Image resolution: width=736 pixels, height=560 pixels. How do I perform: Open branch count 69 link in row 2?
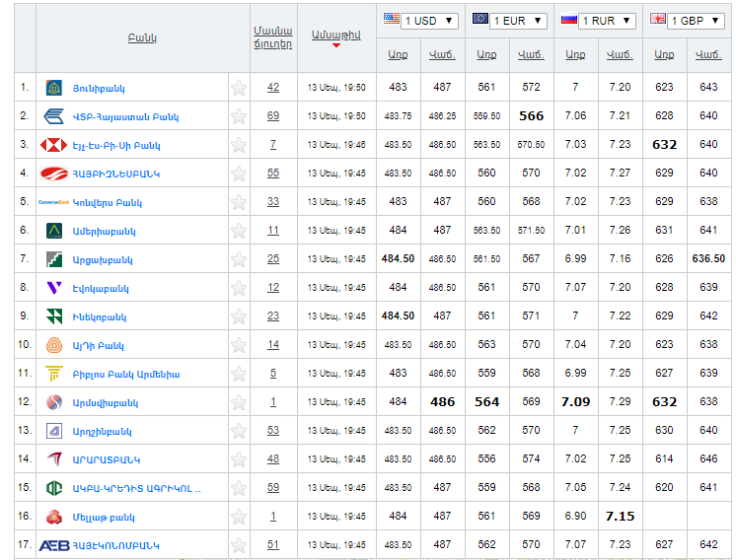(x=273, y=116)
